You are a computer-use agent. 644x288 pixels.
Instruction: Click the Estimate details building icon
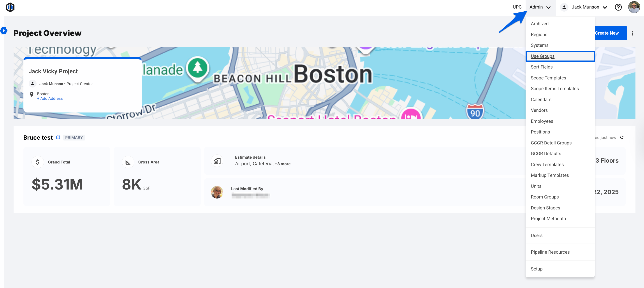pyautogui.click(x=217, y=161)
